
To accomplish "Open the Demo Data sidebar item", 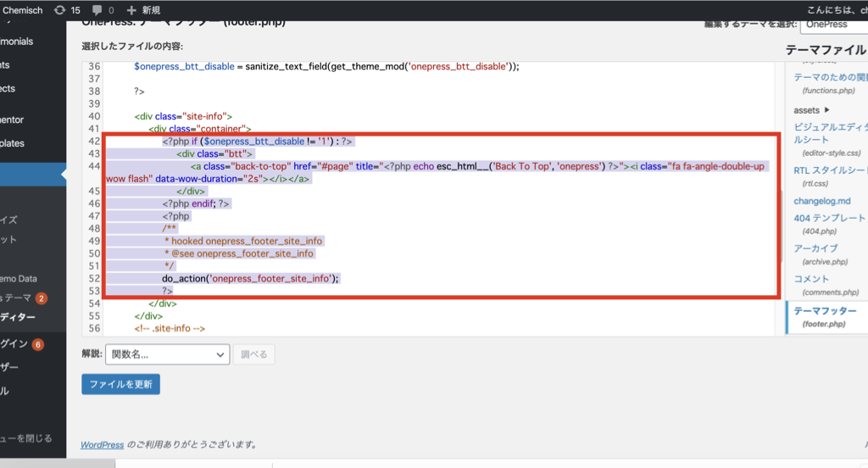I will [19, 279].
